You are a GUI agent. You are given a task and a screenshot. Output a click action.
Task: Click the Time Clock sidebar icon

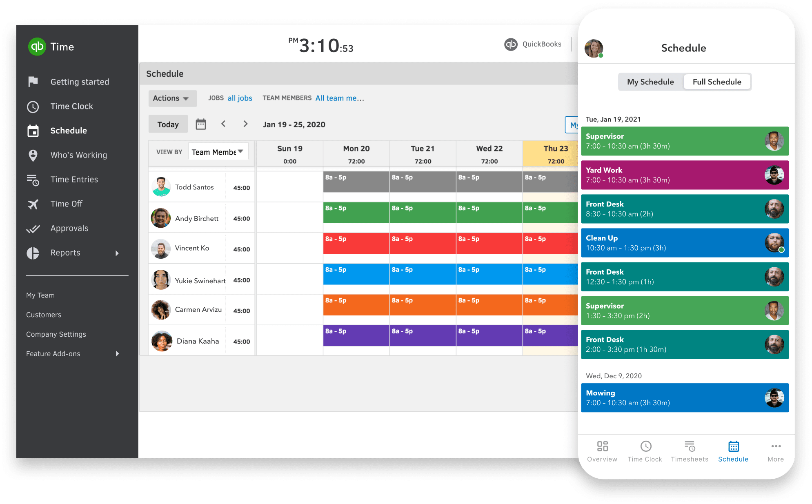33,106
